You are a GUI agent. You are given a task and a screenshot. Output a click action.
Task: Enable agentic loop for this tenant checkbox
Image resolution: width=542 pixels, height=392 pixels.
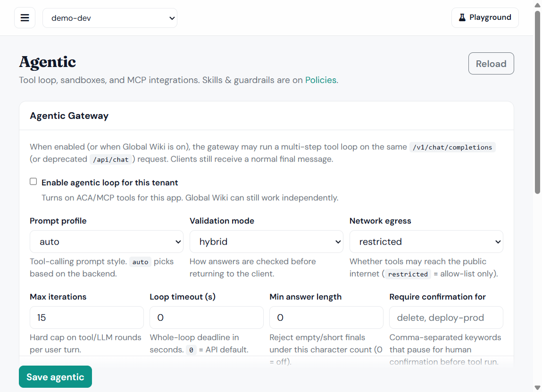tap(33, 182)
